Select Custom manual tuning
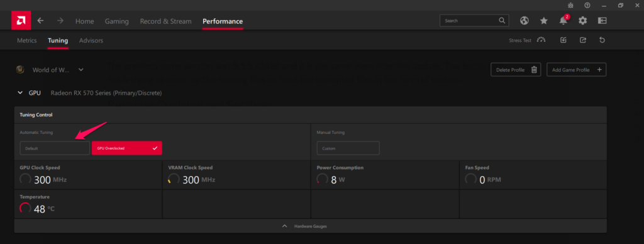The height and width of the screenshot is (244, 644). (x=348, y=148)
